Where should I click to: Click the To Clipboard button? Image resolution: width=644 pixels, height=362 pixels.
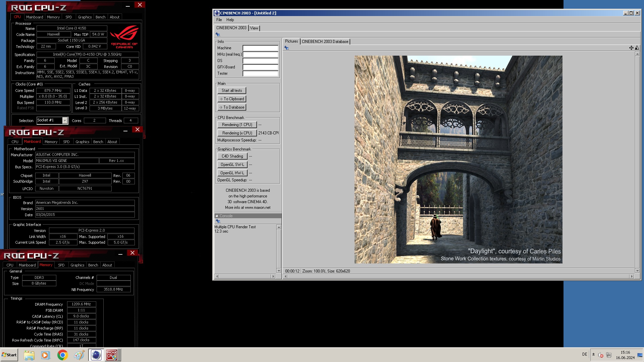pyautogui.click(x=232, y=99)
